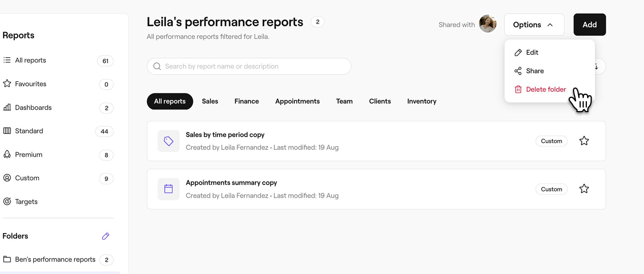644x274 pixels.
Task: Select Share in the Options menu
Action: pos(534,71)
